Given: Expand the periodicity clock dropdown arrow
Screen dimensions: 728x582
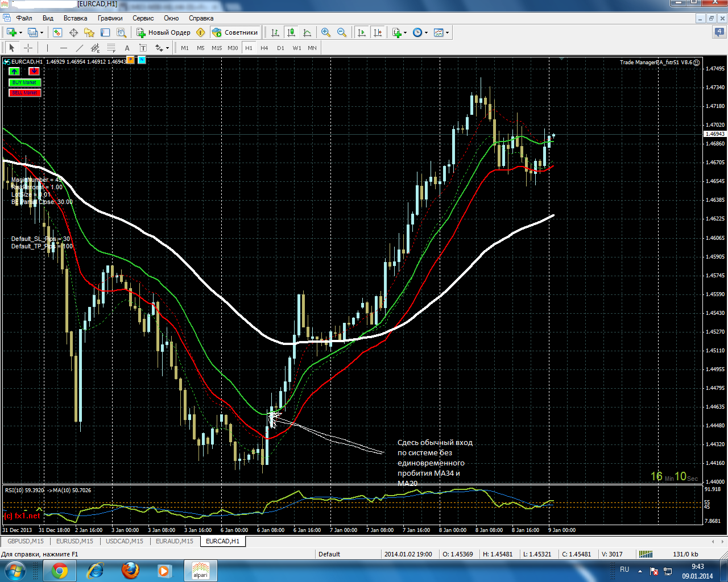Looking at the screenshot, I should tap(426, 32).
